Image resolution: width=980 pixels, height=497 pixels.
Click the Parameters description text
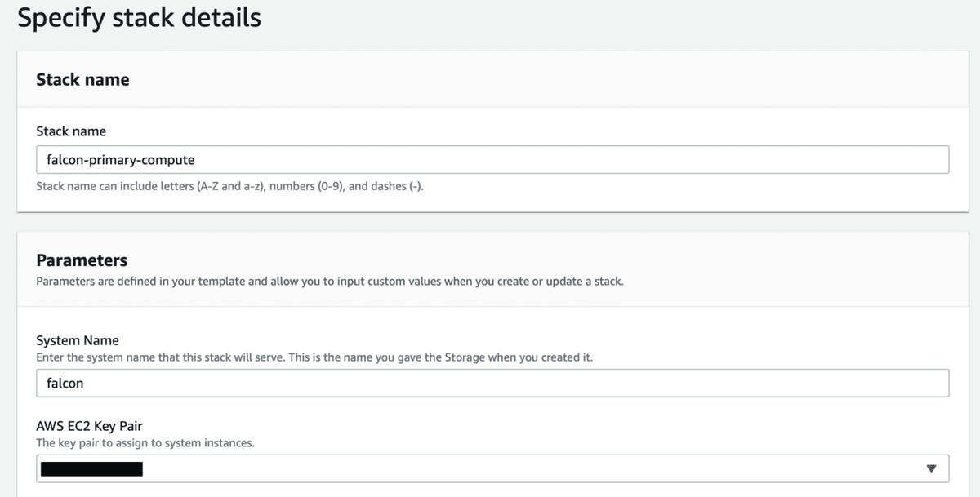(x=330, y=282)
